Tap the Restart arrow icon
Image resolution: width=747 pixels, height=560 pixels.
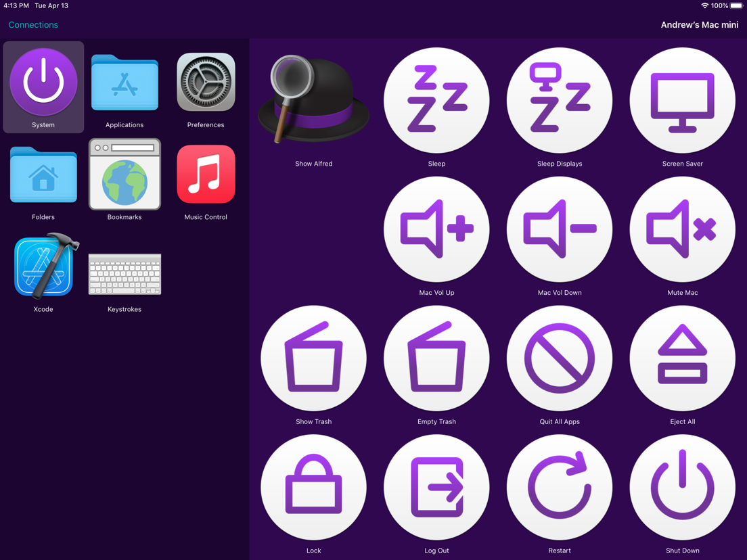(560, 487)
